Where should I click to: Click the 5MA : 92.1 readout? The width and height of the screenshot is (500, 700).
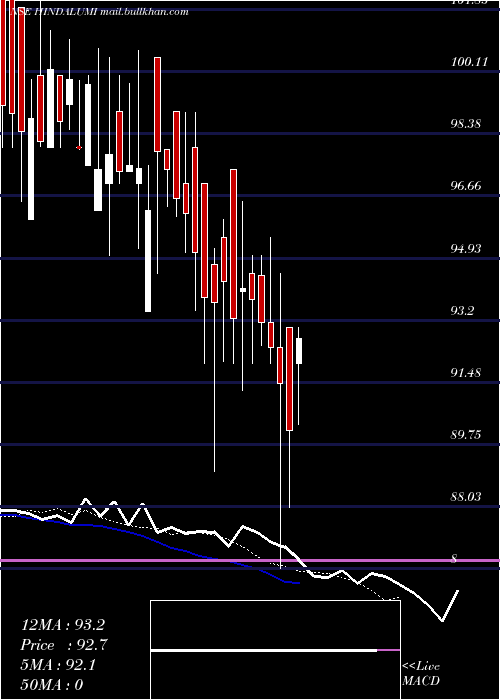coord(58,665)
